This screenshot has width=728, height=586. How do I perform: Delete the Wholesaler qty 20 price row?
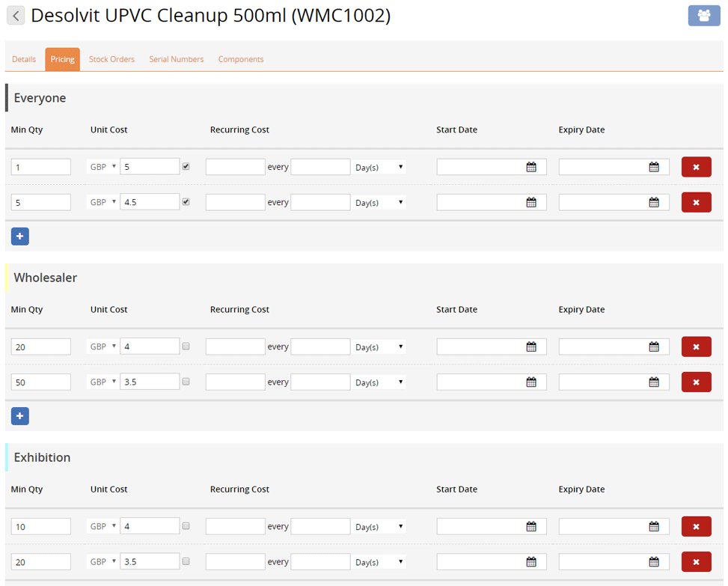tap(696, 347)
